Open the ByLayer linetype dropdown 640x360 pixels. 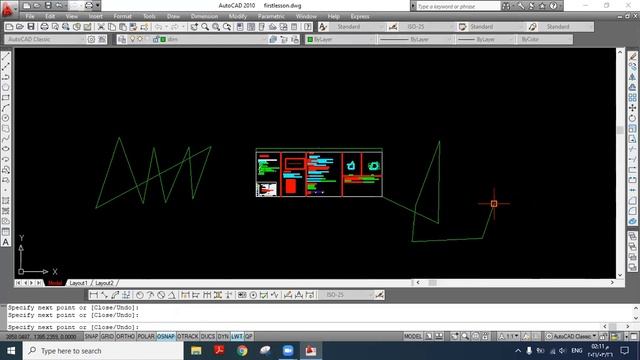click(x=415, y=39)
